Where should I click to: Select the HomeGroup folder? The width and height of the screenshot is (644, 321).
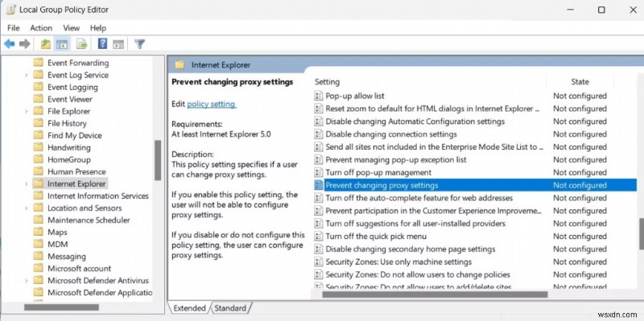[68, 159]
